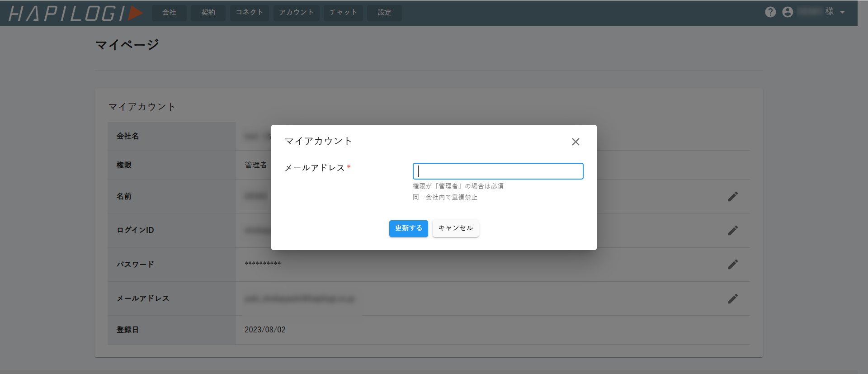This screenshot has width=868, height=374.
Task: Open the 設定 menu
Action: pyautogui.click(x=384, y=13)
